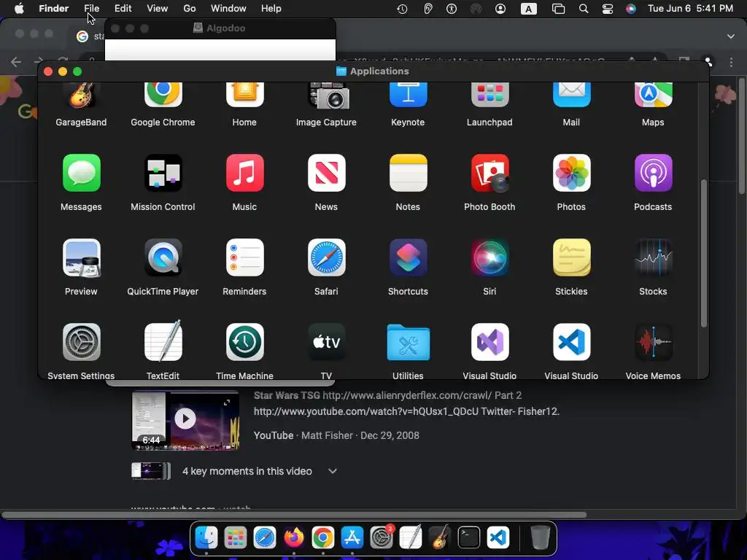Image resolution: width=747 pixels, height=560 pixels.
Task: Click the Applications window vertical scrollbar
Action: (704, 253)
